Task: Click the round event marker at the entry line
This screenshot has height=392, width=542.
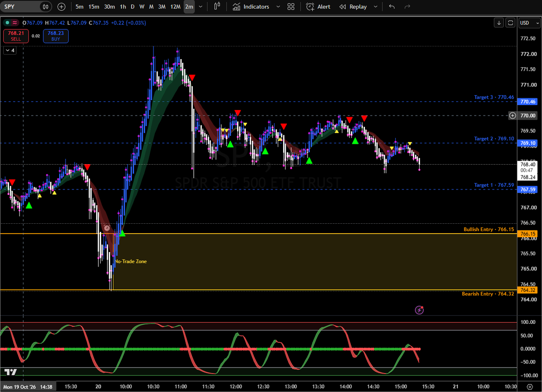Action: 107,228
